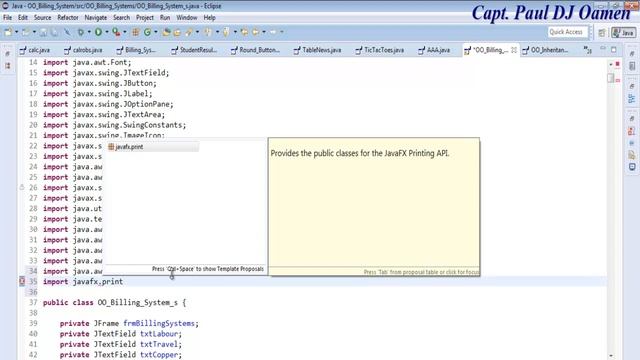Click the Run External Tools icon

pos(116,32)
